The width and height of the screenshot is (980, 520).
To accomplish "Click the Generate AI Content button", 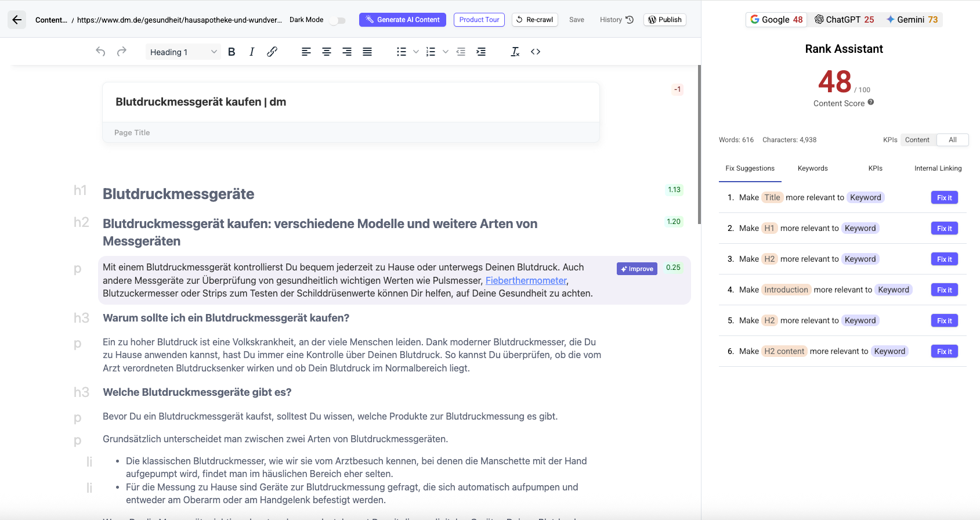I will [402, 20].
